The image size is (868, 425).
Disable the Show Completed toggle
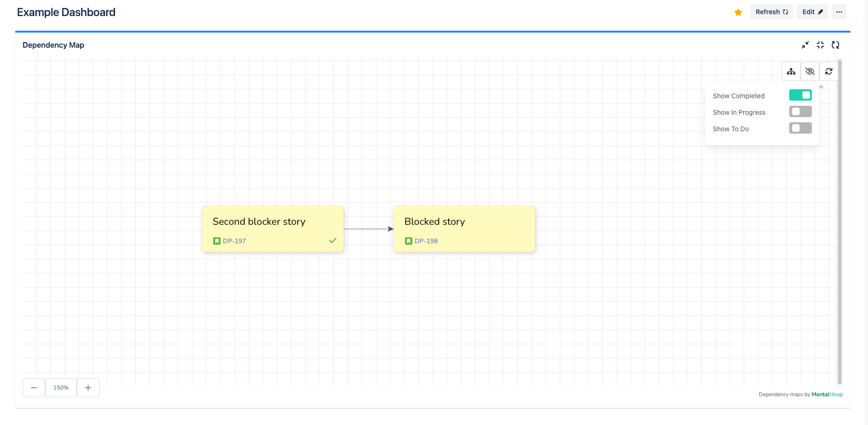(801, 95)
